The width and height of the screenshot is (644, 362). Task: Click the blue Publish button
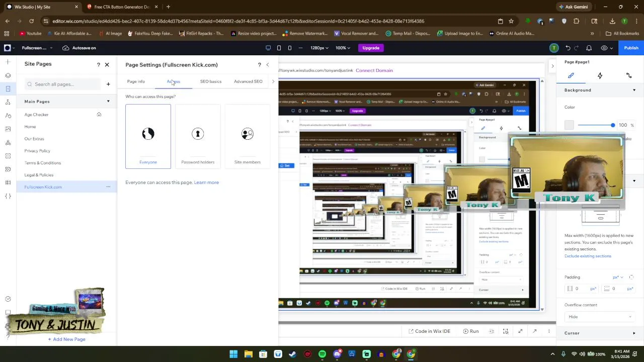(631, 48)
